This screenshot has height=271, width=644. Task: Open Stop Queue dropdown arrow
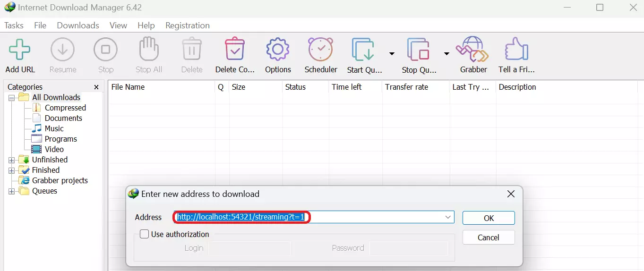[447, 53]
